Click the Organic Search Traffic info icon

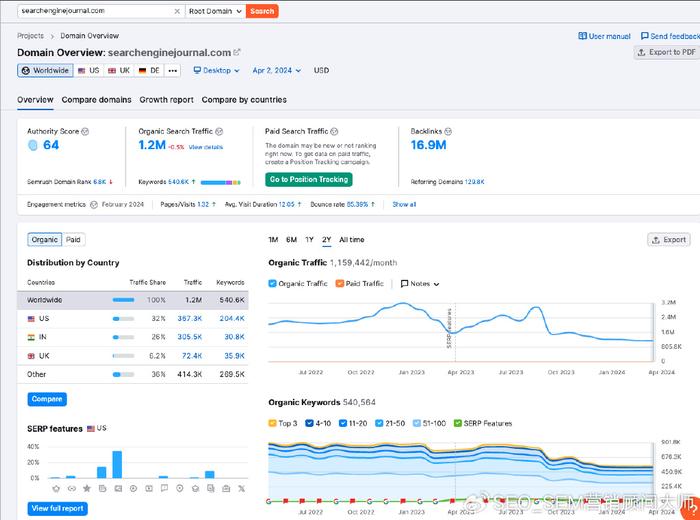(x=219, y=131)
